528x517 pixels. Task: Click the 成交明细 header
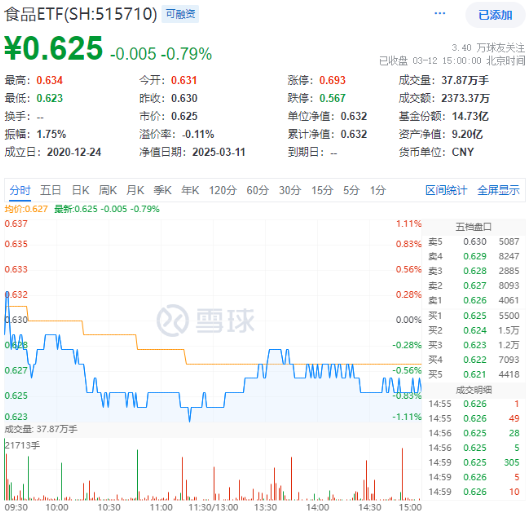tap(473, 390)
